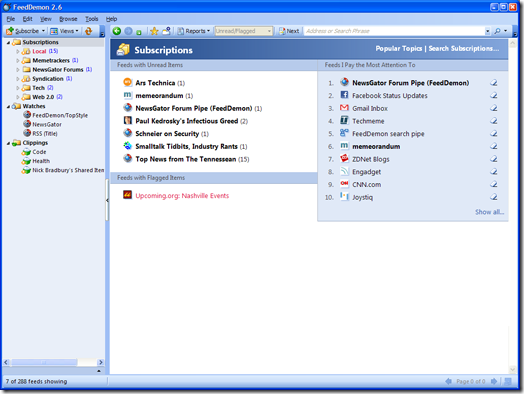
Task: Click the send-to-clipping toolbar icon
Action: (166, 31)
